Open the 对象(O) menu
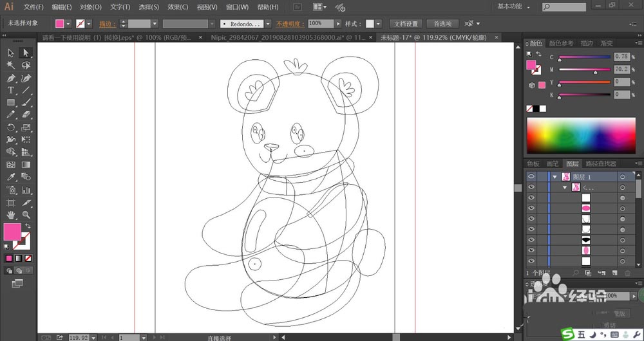This screenshot has height=341, width=644. (91, 7)
